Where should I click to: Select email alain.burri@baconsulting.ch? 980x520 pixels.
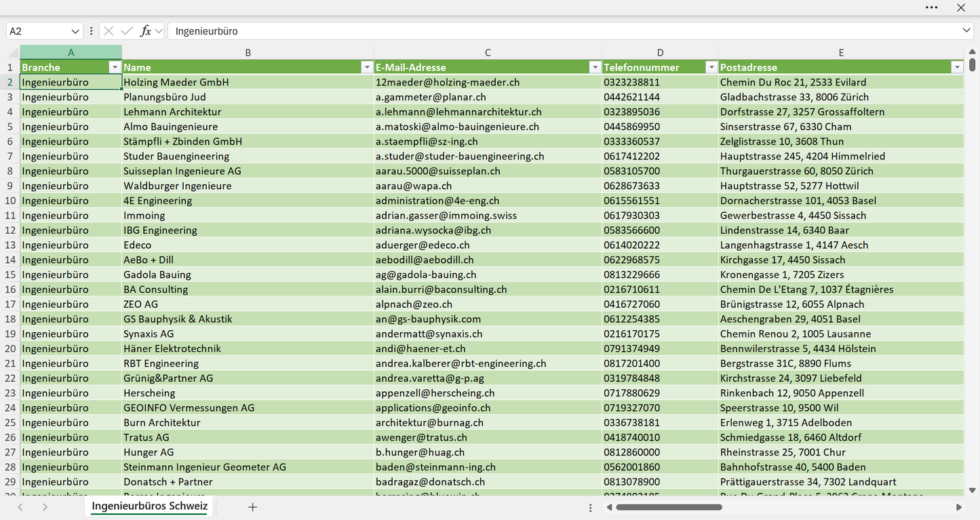488,289
